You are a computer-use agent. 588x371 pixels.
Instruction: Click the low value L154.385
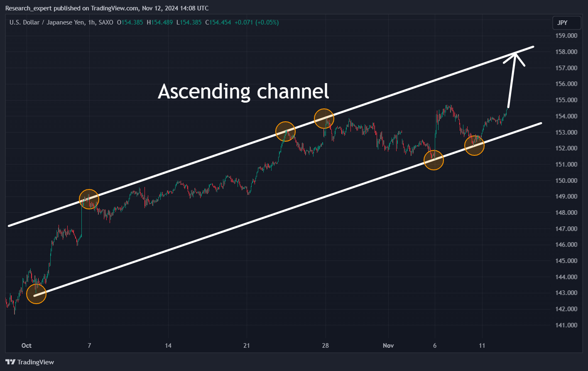coord(189,22)
